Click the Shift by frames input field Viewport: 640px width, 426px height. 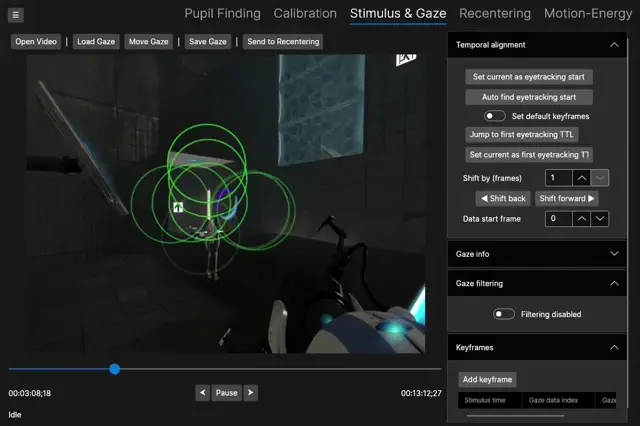tap(559, 178)
